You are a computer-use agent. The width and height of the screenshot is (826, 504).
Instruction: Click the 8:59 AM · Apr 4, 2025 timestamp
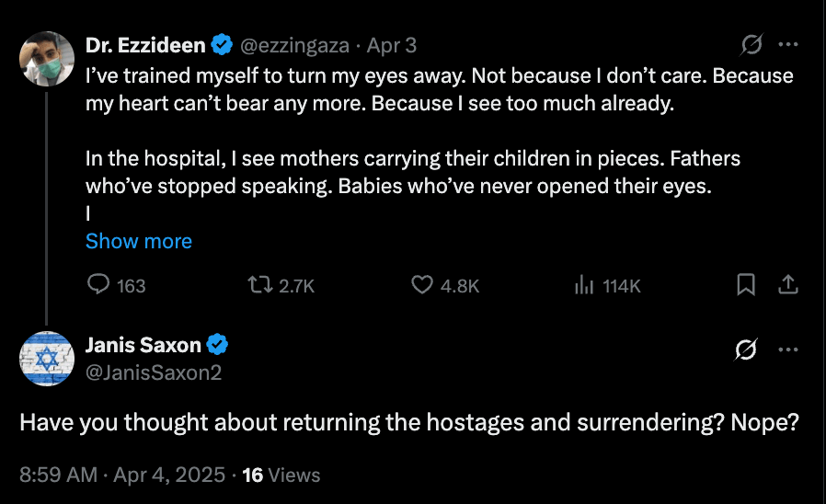[122, 475]
